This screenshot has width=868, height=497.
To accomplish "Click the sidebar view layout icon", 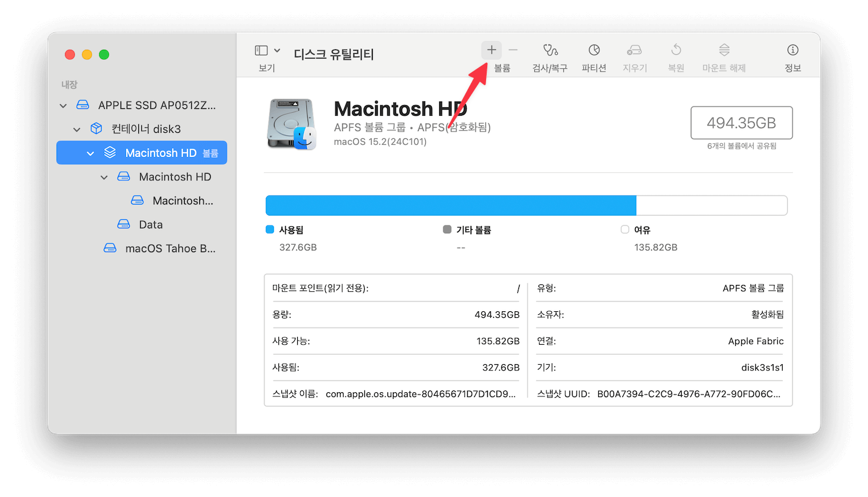I will click(261, 50).
